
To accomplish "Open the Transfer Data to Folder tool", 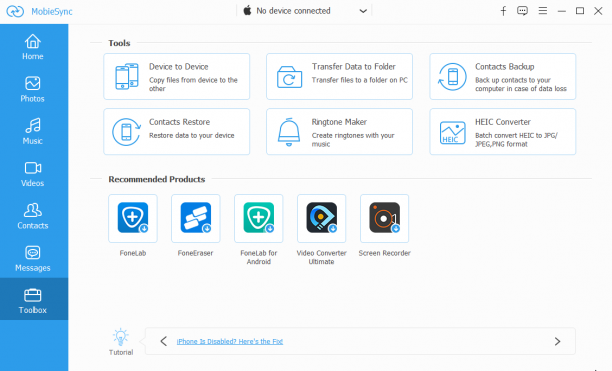I will click(339, 76).
